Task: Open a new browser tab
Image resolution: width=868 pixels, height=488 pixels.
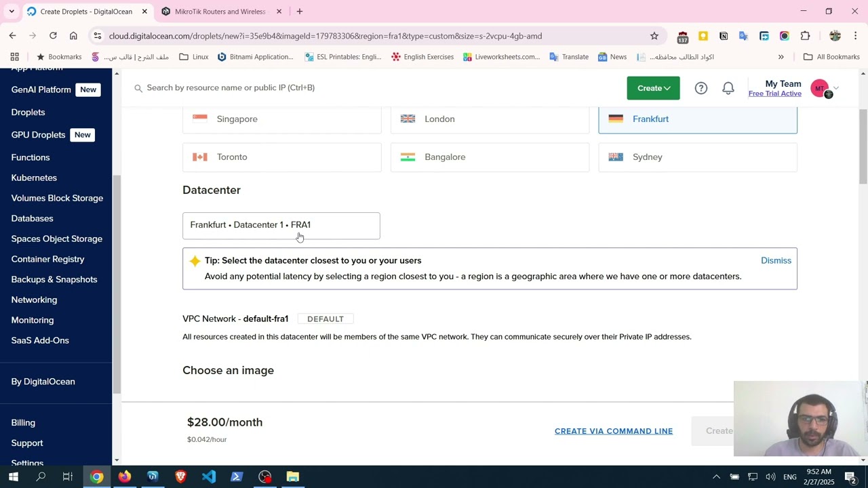Action: [x=300, y=12]
